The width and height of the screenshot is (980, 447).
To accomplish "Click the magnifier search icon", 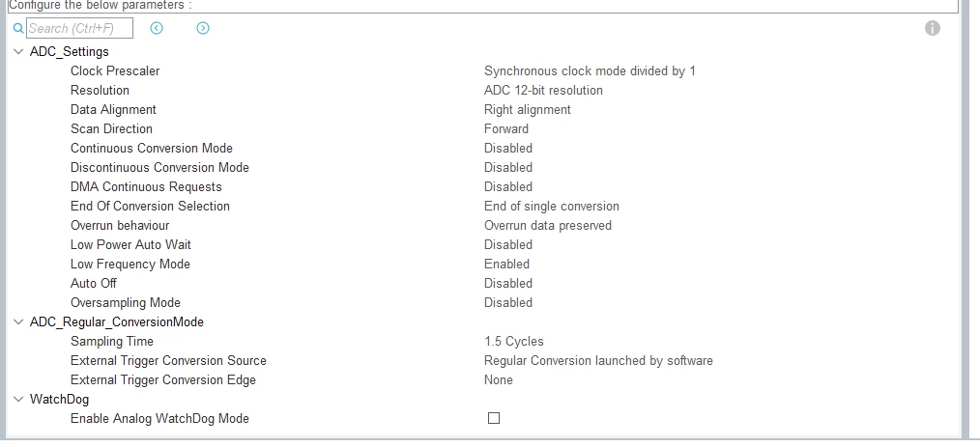I will [x=18, y=28].
